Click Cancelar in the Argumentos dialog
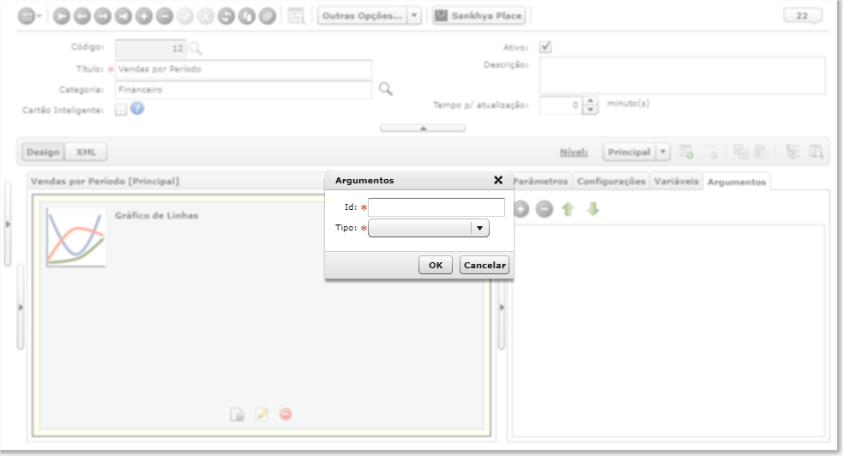843x456 pixels. coord(484,265)
